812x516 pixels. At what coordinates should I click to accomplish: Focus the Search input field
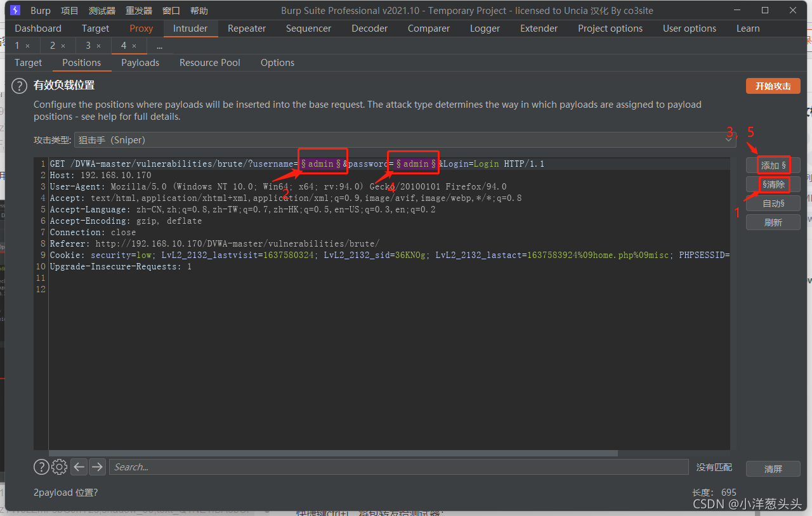[398, 467]
